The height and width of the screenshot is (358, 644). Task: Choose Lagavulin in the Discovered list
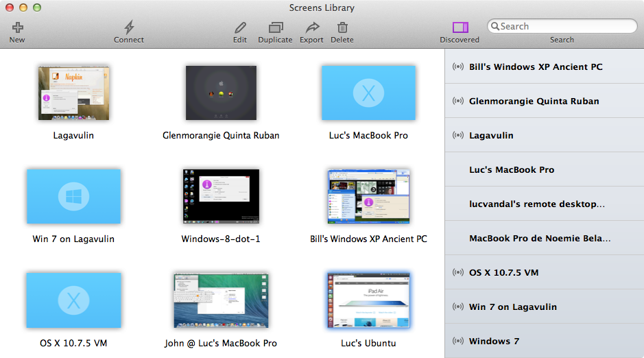point(545,135)
